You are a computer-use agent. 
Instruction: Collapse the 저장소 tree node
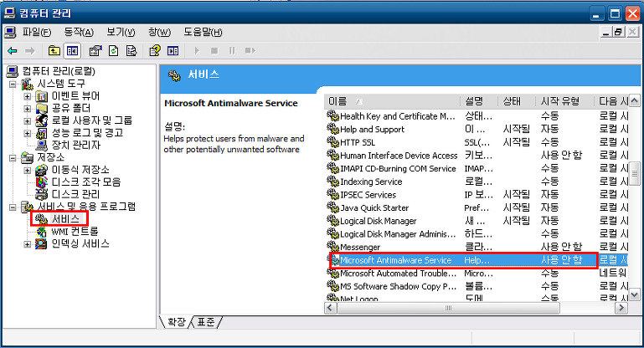(x=13, y=158)
